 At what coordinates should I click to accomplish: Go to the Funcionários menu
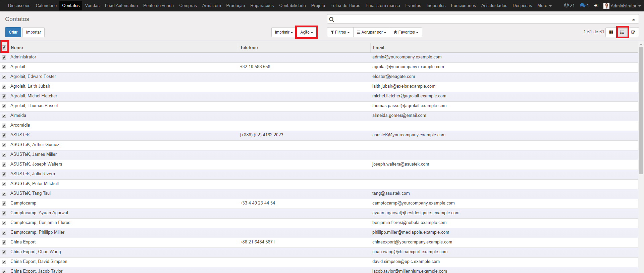pyautogui.click(x=463, y=6)
